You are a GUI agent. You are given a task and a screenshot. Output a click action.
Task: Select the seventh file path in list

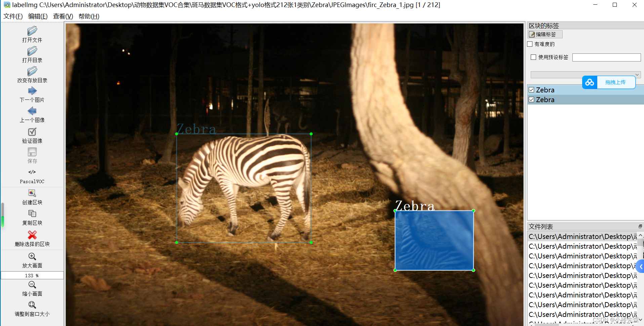click(x=582, y=295)
